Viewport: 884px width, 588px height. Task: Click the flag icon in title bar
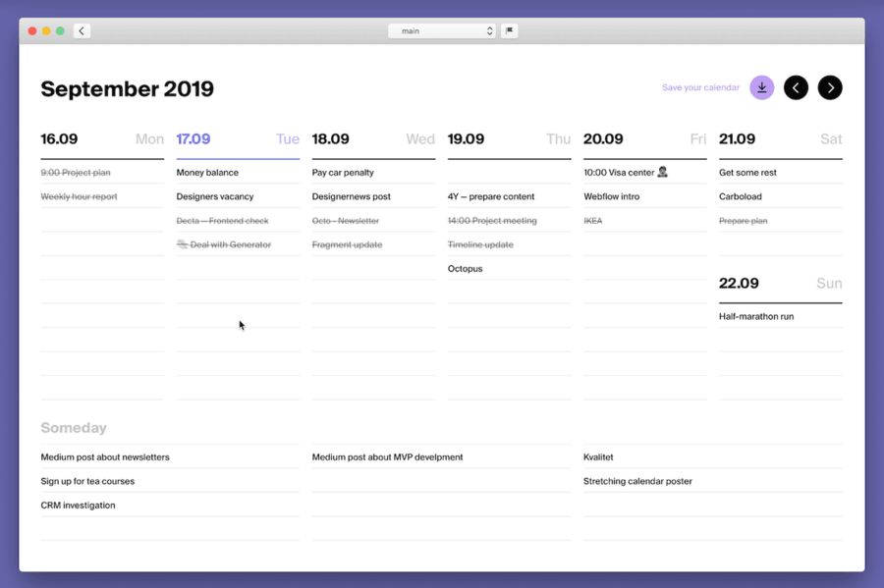pyautogui.click(x=509, y=31)
